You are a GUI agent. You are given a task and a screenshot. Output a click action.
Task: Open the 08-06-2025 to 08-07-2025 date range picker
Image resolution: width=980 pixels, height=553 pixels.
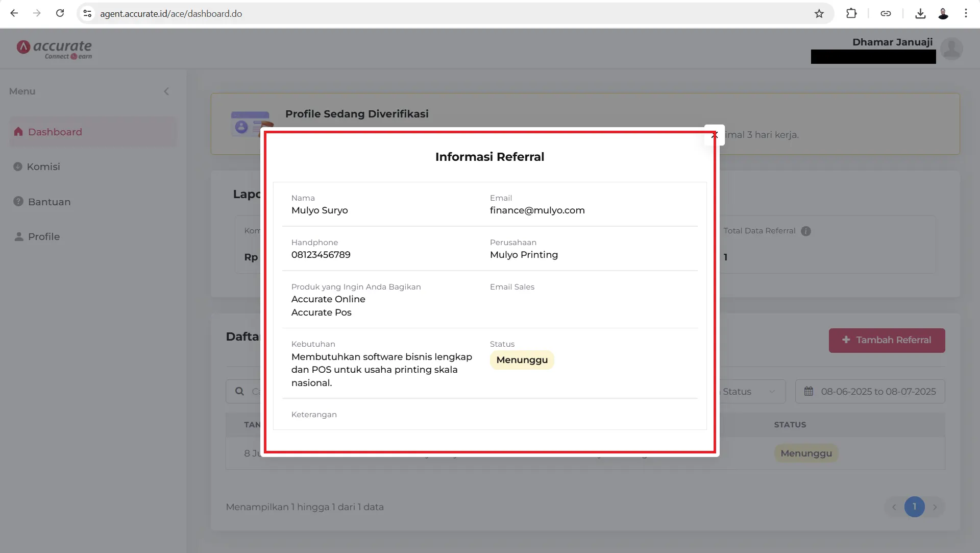pos(870,392)
